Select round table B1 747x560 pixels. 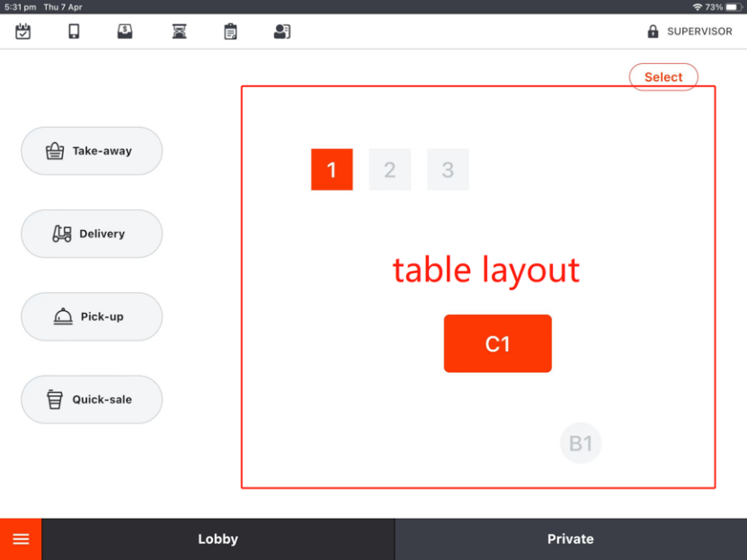click(x=581, y=443)
